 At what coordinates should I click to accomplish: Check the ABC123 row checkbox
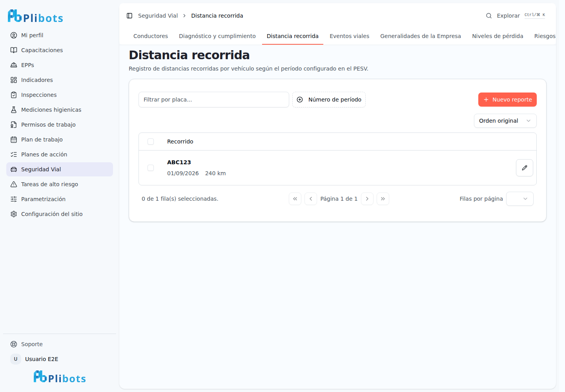(151, 168)
